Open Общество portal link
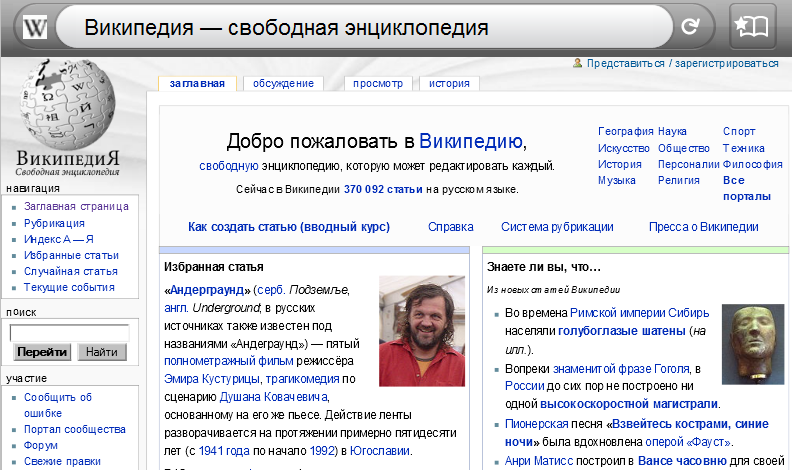The image size is (792, 470). [683, 148]
